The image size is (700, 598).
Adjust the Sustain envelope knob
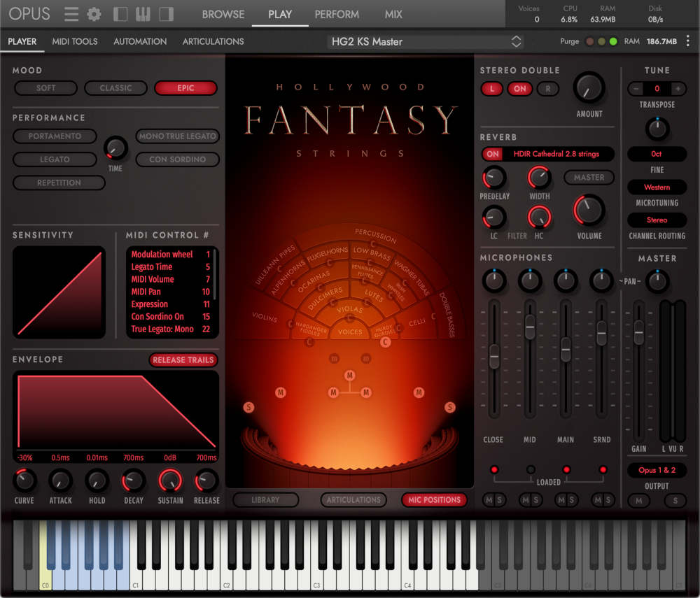click(x=169, y=482)
